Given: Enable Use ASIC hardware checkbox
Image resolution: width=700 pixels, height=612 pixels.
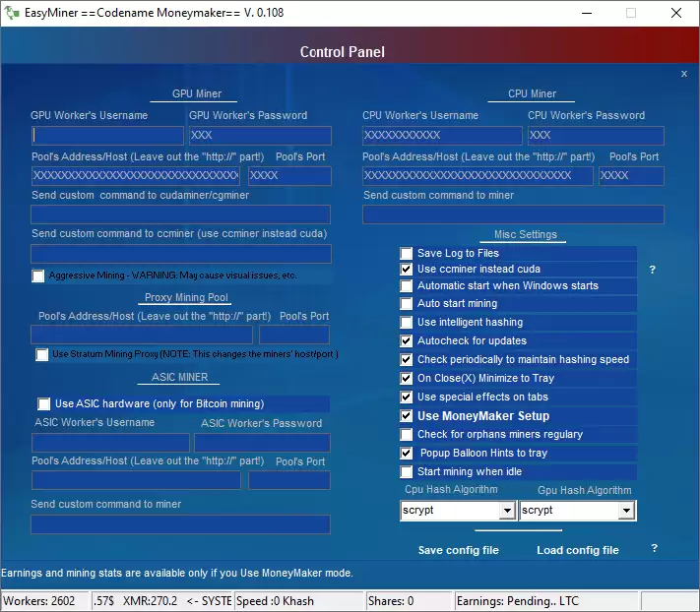Looking at the screenshot, I should [x=44, y=404].
